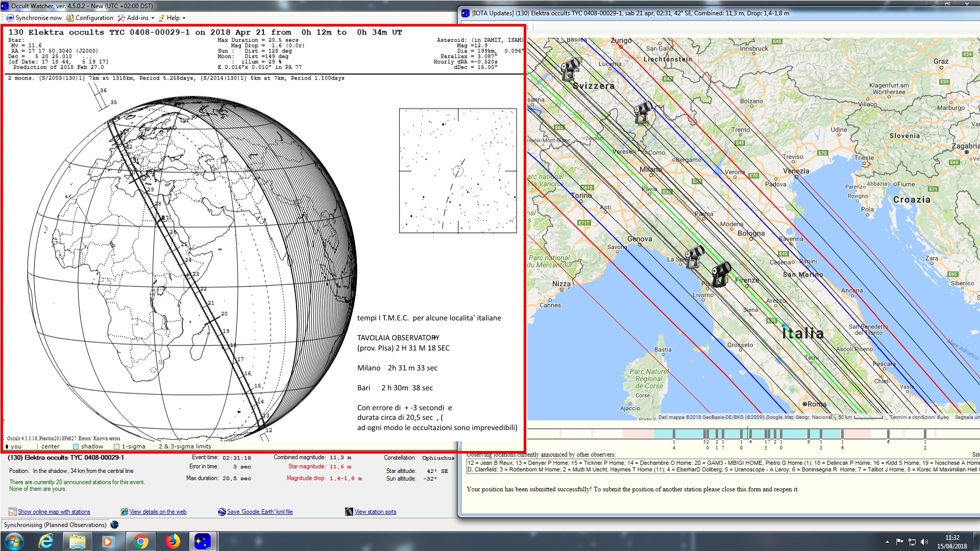The image size is (980, 551).
Task: Open Windows Media Player from the taskbar
Action: [109, 541]
